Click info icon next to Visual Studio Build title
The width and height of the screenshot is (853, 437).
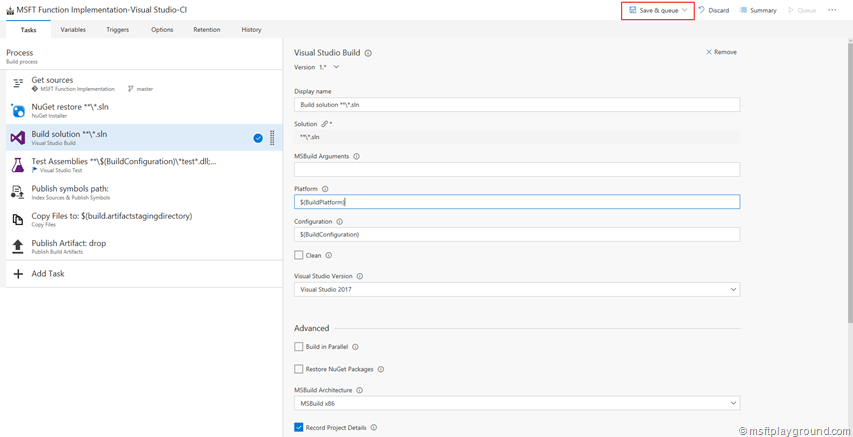(x=368, y=53)
